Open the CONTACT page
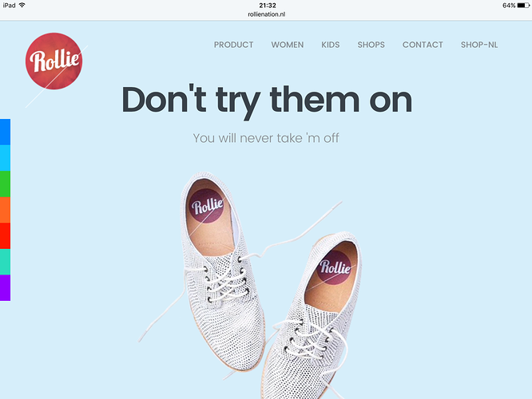 pyautogui.click(x=423, y=45)
